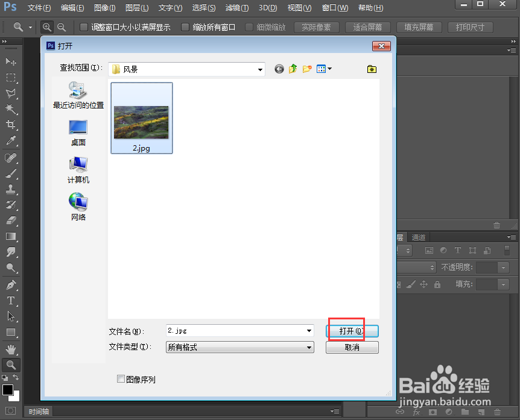Select the 2.jpg landscape thumbnail
The width and height of the screenshot is (520, 420).
click(142, 118)
